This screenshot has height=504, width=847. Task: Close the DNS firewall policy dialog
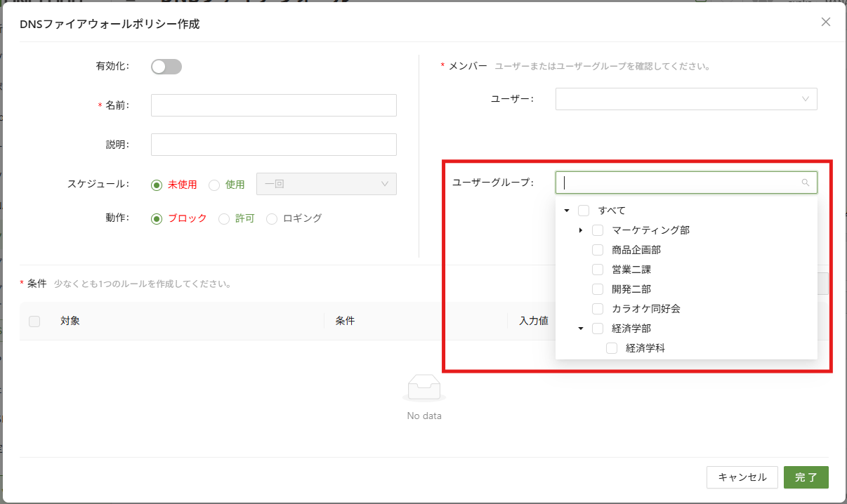(x=826, y=22)
